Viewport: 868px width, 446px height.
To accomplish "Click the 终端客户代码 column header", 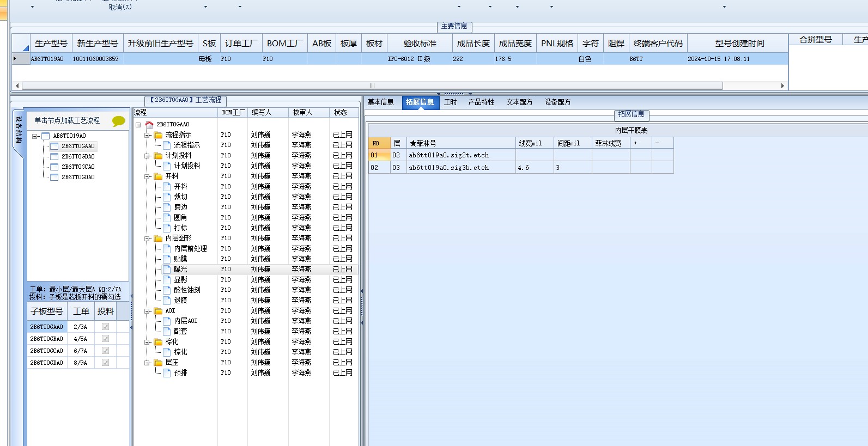I will (x=658, y=44).
